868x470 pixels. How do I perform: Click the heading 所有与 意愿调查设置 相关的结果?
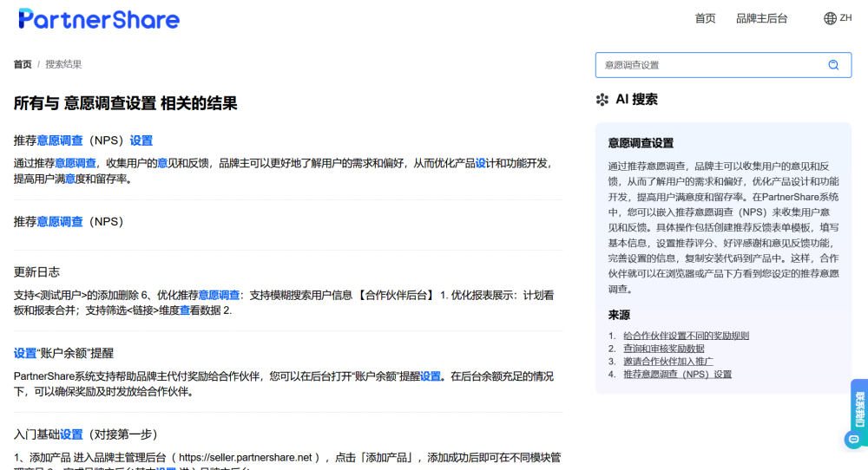[126, 103]
